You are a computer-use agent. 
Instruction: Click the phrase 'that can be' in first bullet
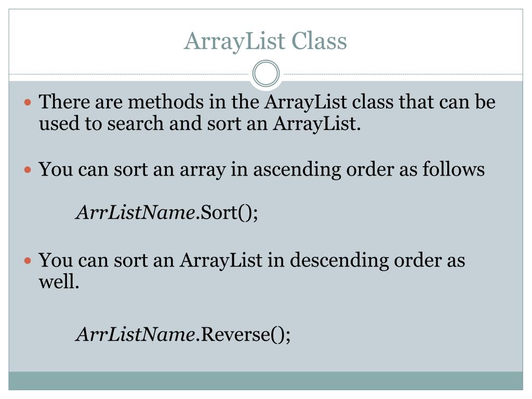pos(447,101)
